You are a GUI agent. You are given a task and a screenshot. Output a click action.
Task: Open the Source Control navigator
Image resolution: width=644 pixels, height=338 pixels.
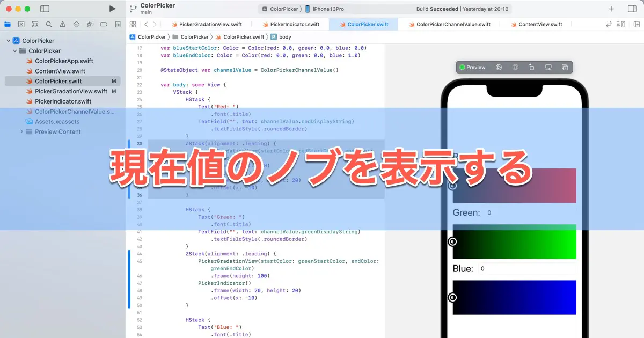(21, 24)
